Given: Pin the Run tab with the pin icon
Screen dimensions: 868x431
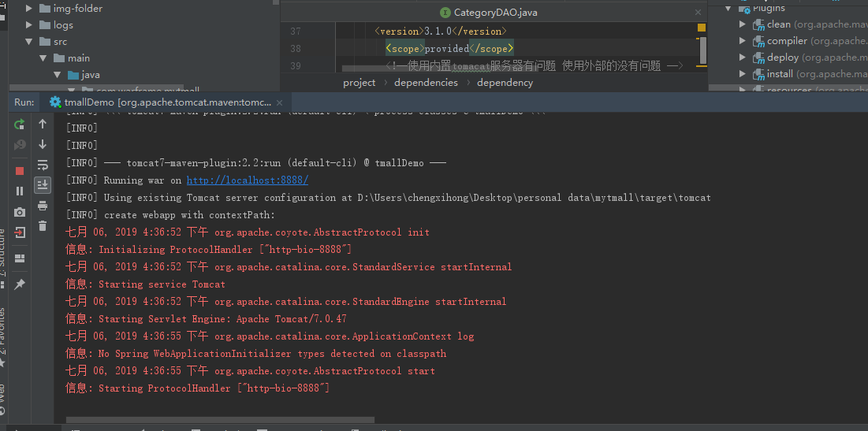Looking at the screenshot, I should pyautogui.click(x=20, y=284).
